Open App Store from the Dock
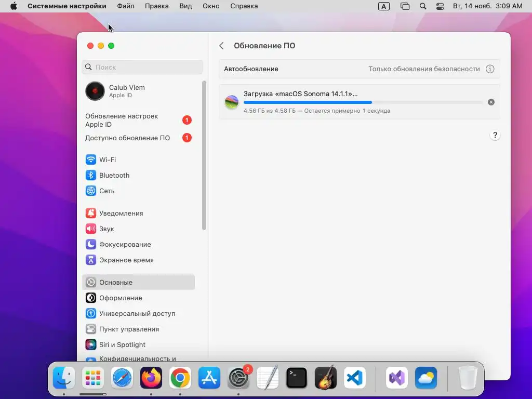Image resolution: width=532 pixels, height=399 pixels. (x=209, y=378)
